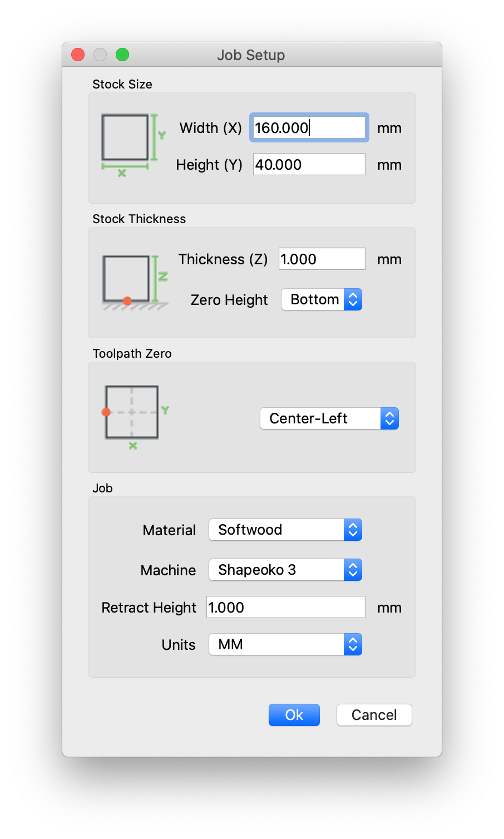504x839 pixels.
Task: Click the Job Setup title bar
Action: click(251, 55)
